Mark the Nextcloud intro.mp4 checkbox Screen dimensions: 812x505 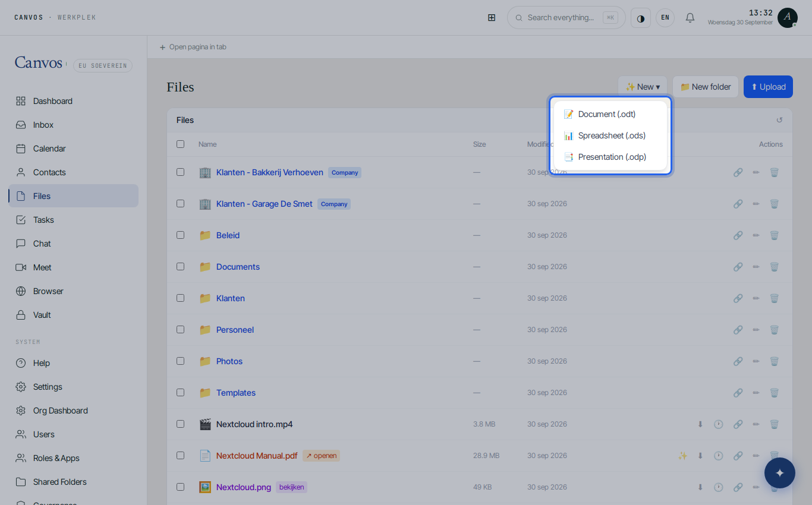tap(180, 424)
